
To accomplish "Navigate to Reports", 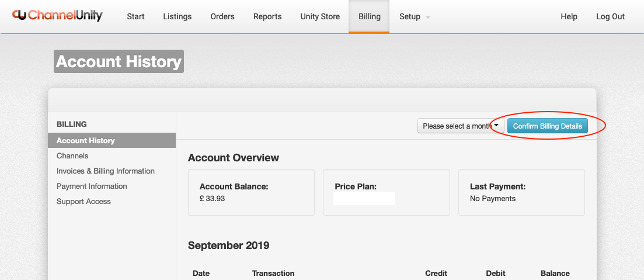I will click(267, 16).
